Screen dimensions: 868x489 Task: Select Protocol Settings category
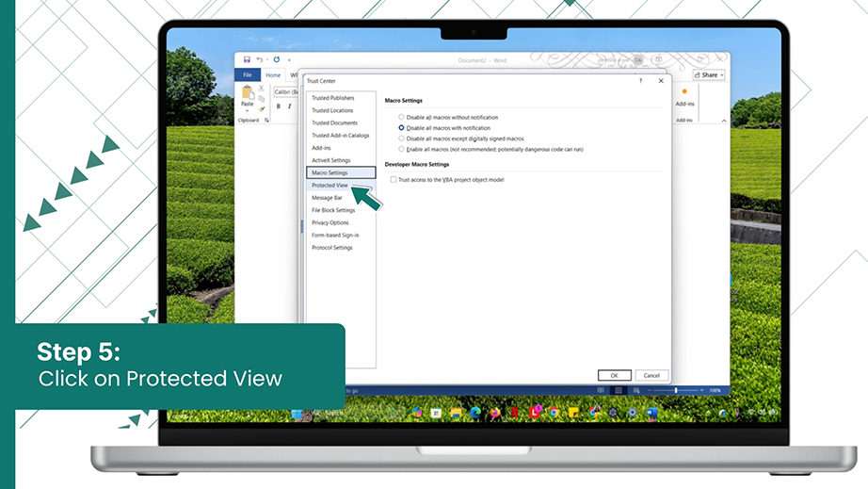click(331, 248)
